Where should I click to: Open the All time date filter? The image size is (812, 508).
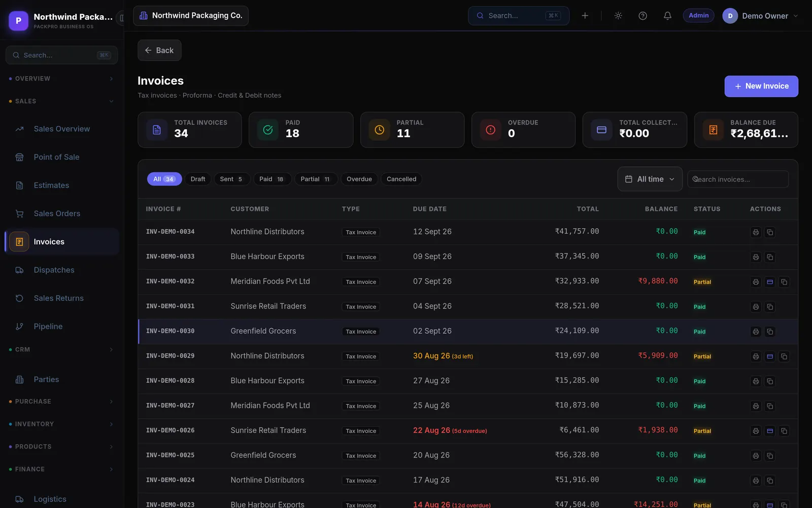click(650, 179)
